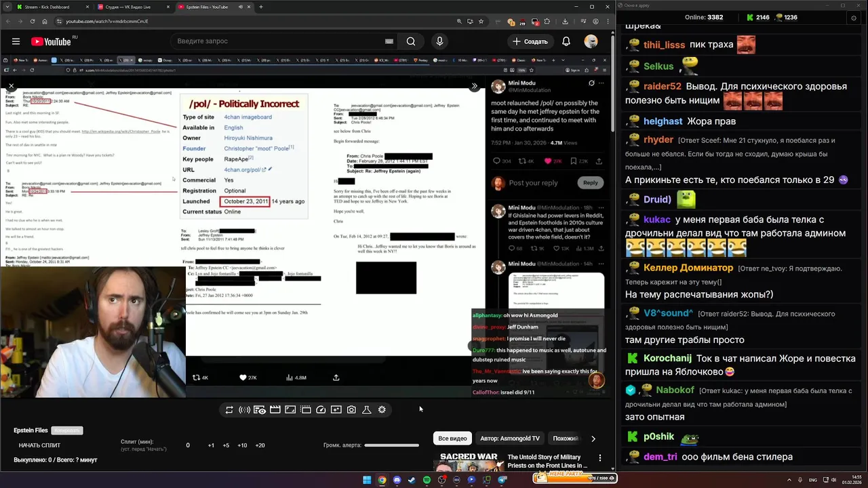Open the browser downloads icon
Screen dimensions: 868x488
point(565,21)
